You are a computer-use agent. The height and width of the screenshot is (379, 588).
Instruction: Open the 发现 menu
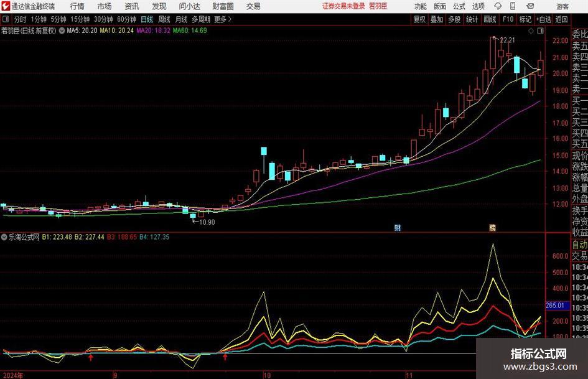point(159,6)
